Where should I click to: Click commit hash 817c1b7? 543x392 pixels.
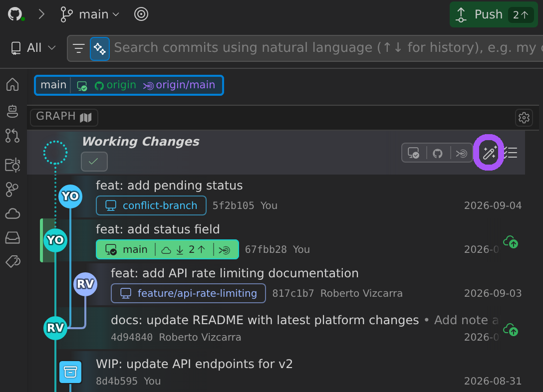tap(293, 293)
